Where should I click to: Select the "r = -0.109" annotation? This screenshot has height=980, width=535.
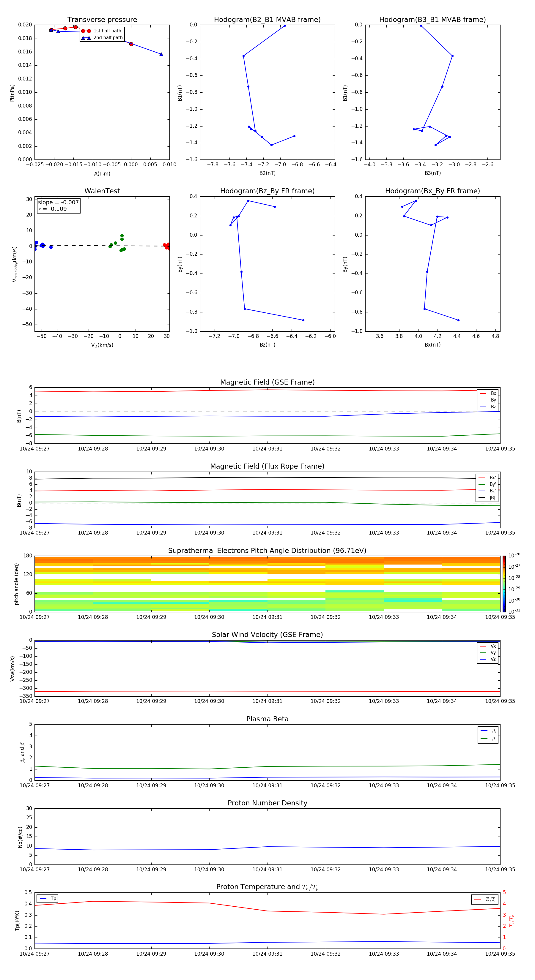(53, 209)
